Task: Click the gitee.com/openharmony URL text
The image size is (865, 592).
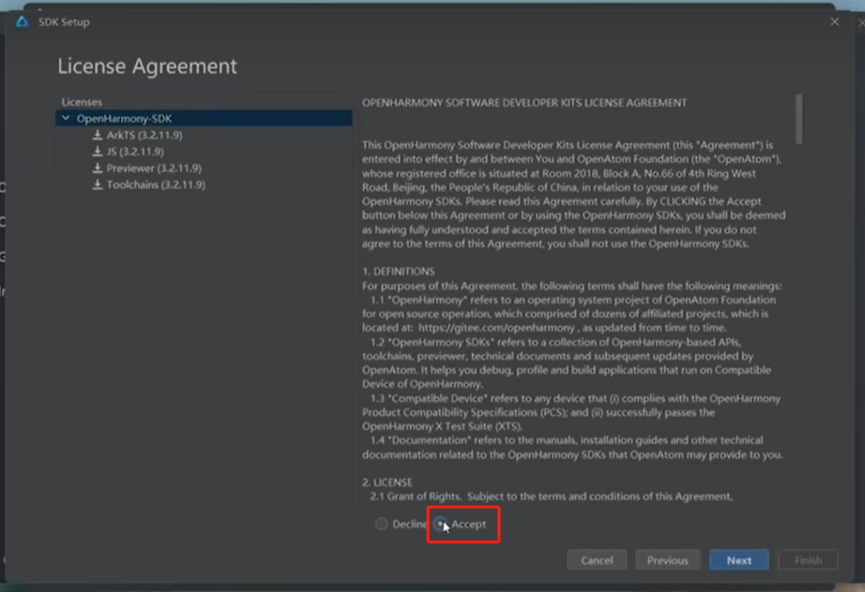Action: click(x=496, y=327)
